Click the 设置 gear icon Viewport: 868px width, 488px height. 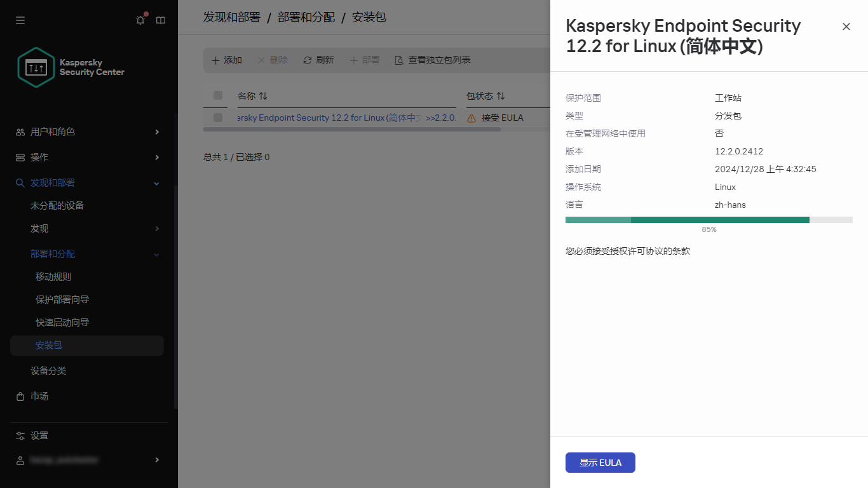pyautogui.click(x=20, y=435)
